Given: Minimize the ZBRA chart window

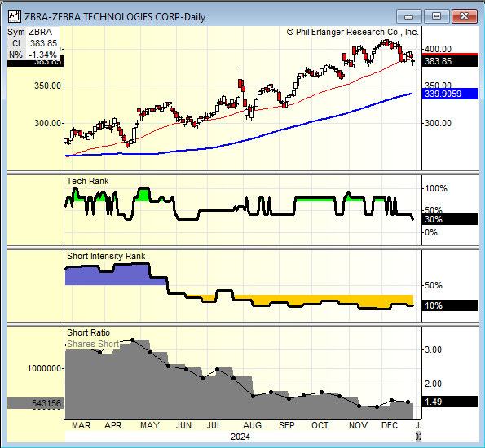Looking at the screenshot, I should tap(408, 16).
